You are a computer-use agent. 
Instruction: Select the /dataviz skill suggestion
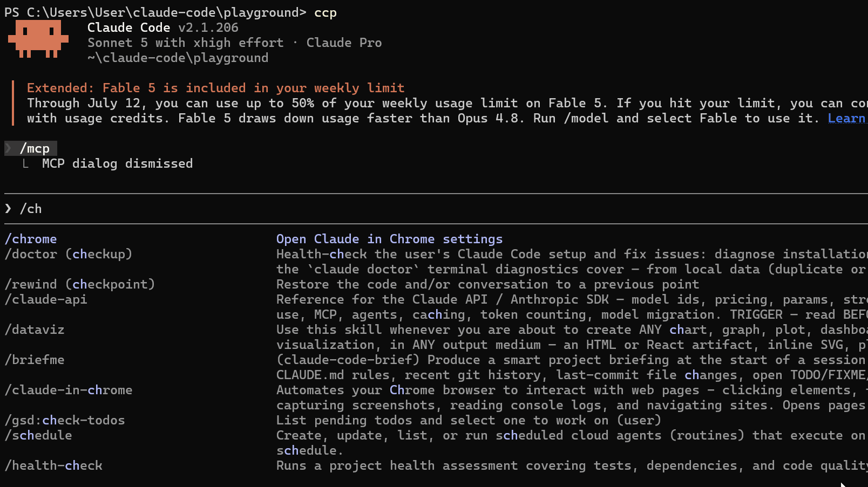click(35, 330)
